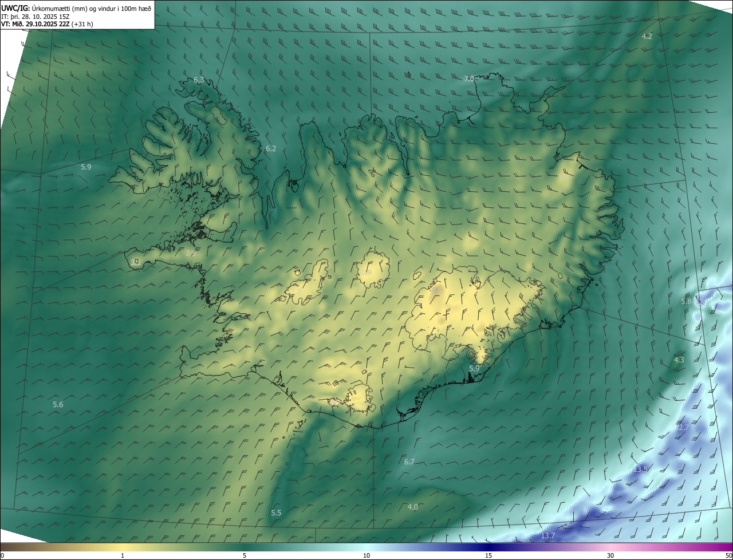The image size is (733, 560).
Task: Click the '10' tick label on the color scale
Action: tap(366, 555)
